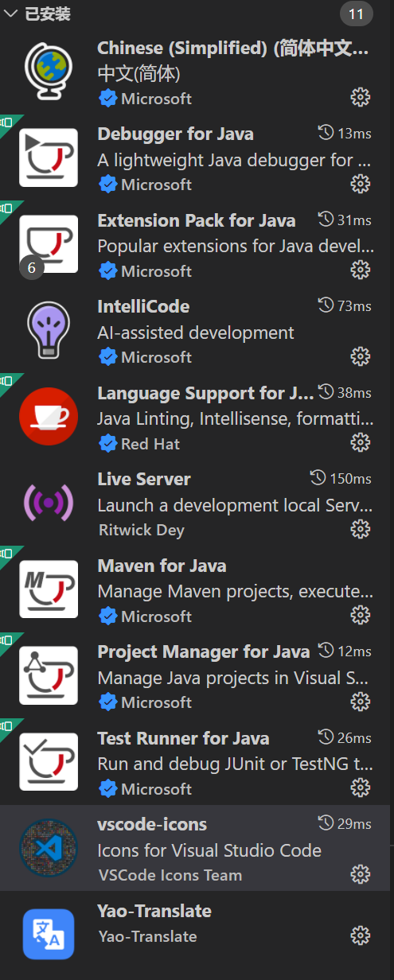Click the Test Runner for Java logo
Screen dimensions: 394x980
coord(49,761)
